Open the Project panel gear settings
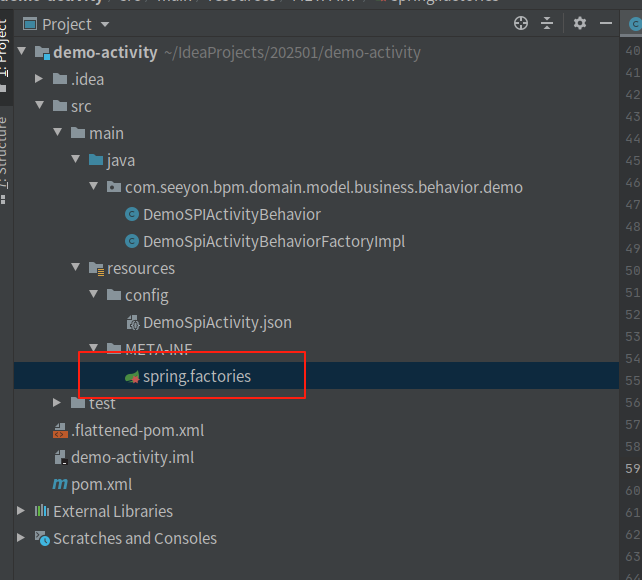Image resolution: width=642 pixels, height=580 pixels. tap(580, 24)
